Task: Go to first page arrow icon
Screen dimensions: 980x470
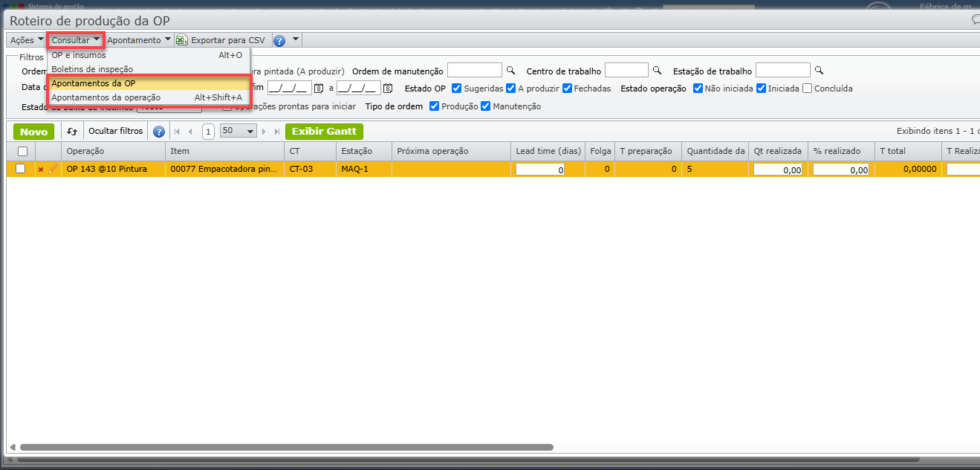Action: click(177, 132)
